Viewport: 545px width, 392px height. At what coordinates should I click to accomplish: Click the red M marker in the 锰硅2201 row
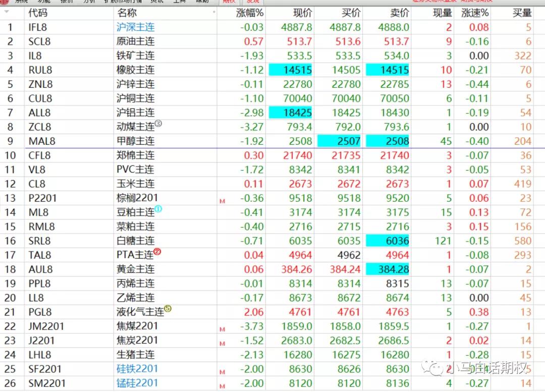pos(222,386)
